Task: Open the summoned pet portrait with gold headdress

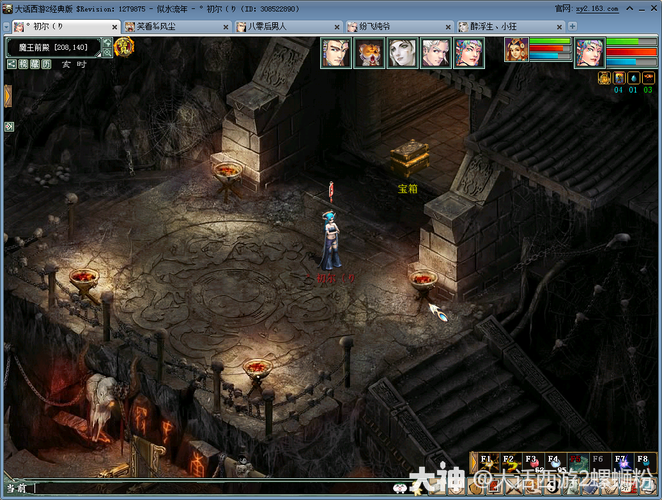Action: click(x=516, y=49)
